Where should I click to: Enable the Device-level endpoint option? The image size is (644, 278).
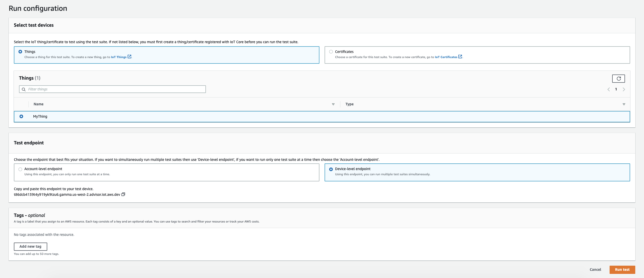(x=331, y=169)
